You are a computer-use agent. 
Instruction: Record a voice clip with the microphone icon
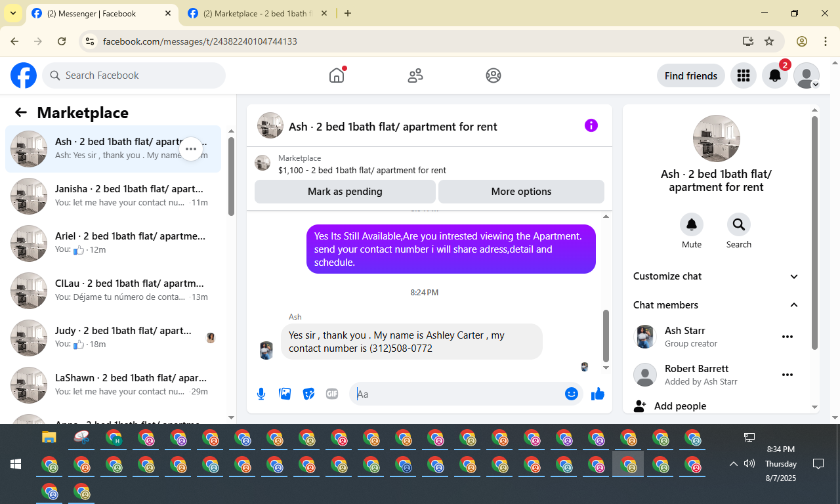tap(261, 394)
